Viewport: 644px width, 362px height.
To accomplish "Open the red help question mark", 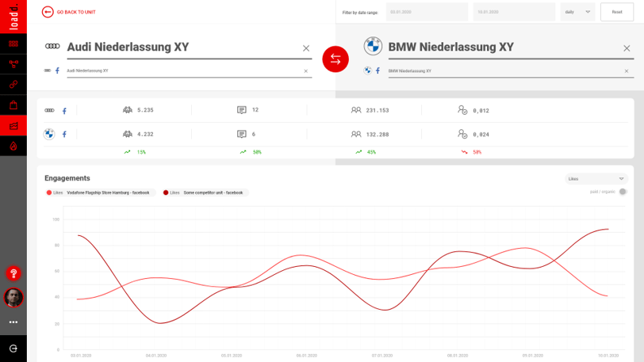I will (x=13, y=273).
